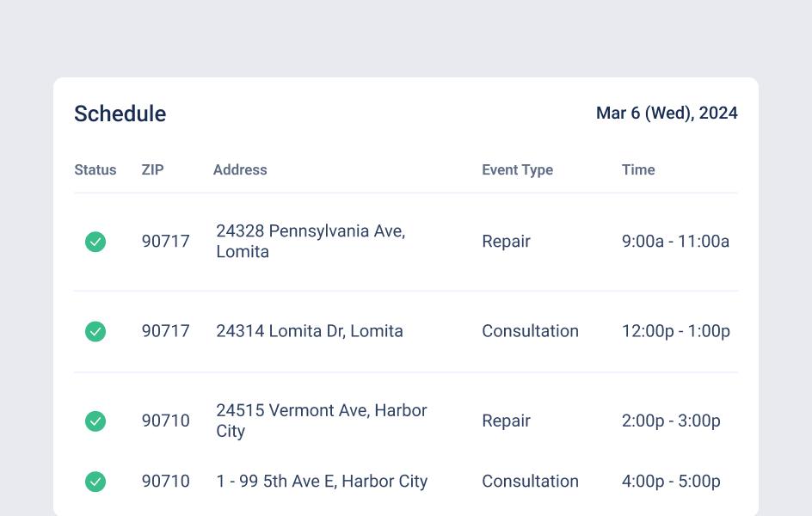Click the 12:00p - 1:00p time slot

(675, 331)
